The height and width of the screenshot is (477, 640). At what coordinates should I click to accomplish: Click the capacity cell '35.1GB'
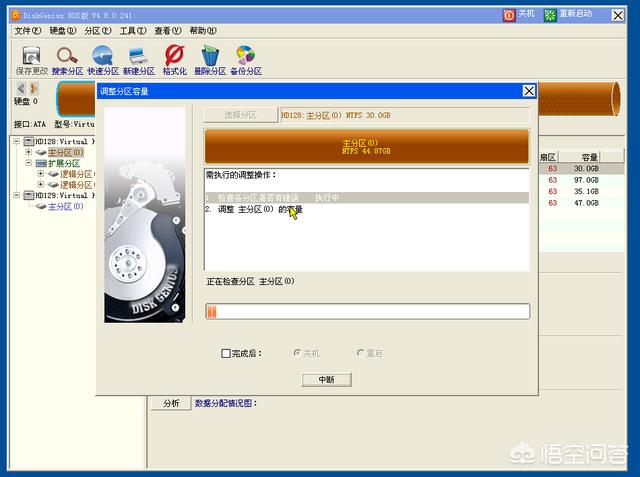click(x=586, y=191)
